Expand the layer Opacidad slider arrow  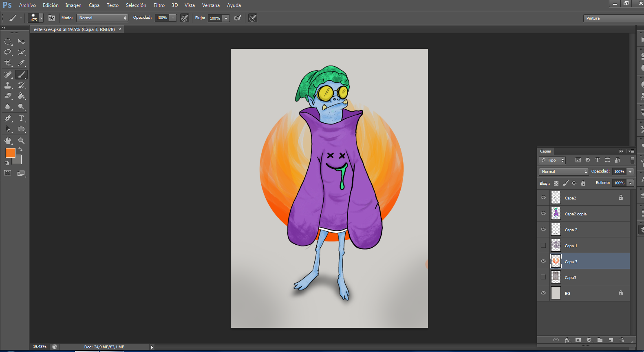click(630, 171)
